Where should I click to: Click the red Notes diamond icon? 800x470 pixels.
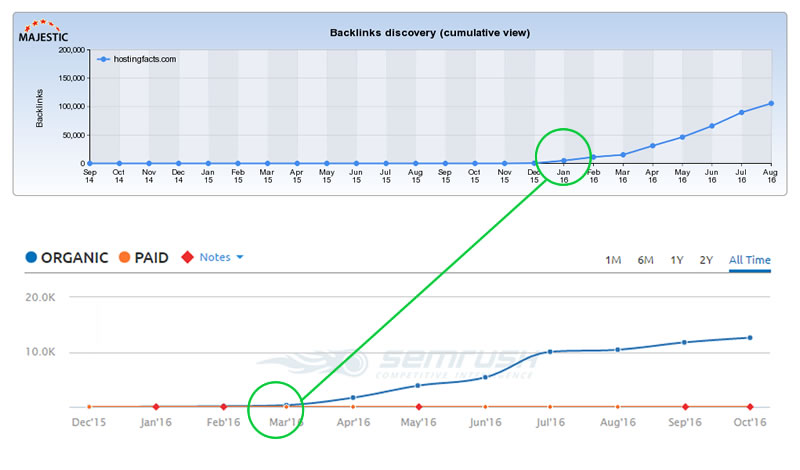[x=187, y=257]
